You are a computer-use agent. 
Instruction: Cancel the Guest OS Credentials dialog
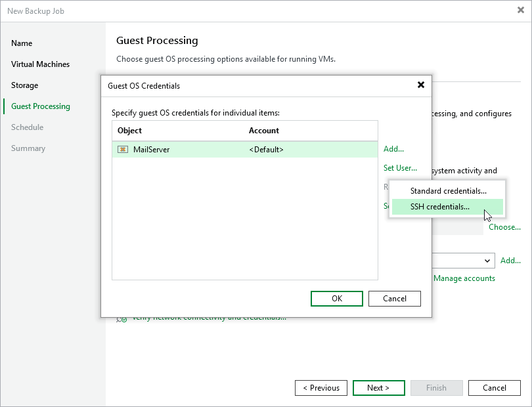pyautogui.click(x=394, y=299)
